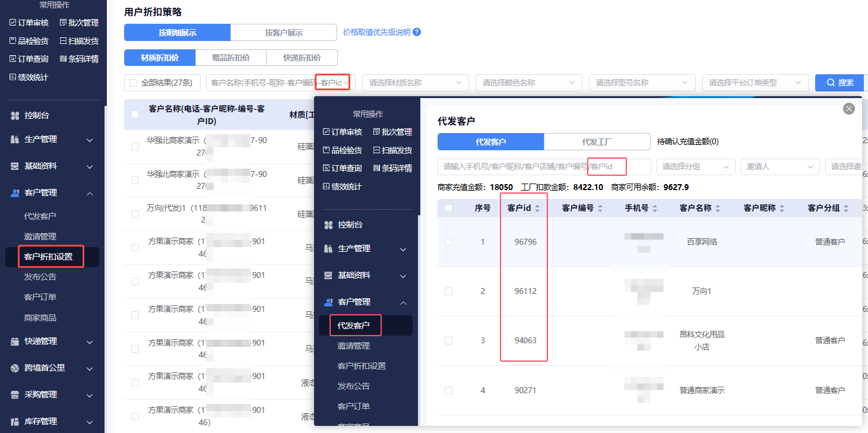Open the 请选择材质名称 dropdown
The image size is (868, 433).
pos(416,83)
